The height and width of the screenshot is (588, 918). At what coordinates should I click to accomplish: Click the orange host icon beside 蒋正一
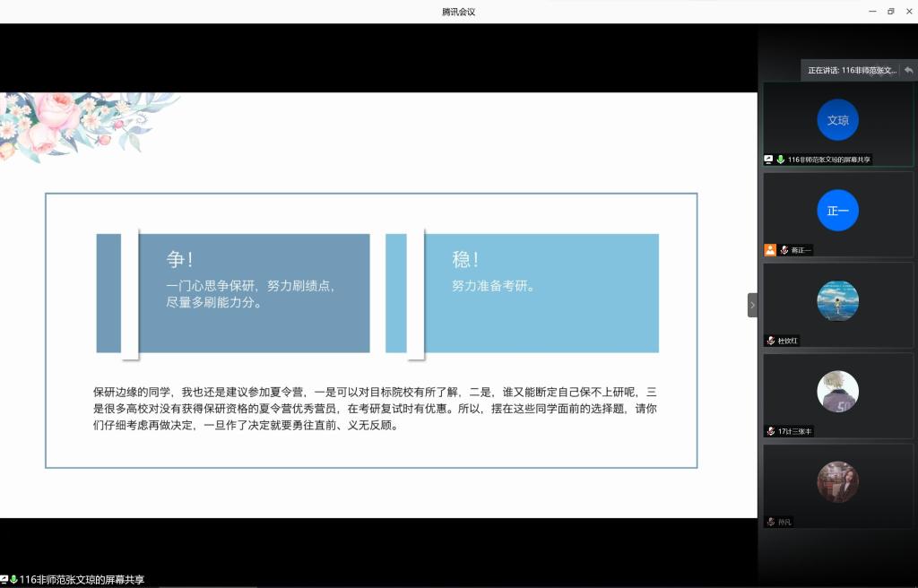click(769, 250)
